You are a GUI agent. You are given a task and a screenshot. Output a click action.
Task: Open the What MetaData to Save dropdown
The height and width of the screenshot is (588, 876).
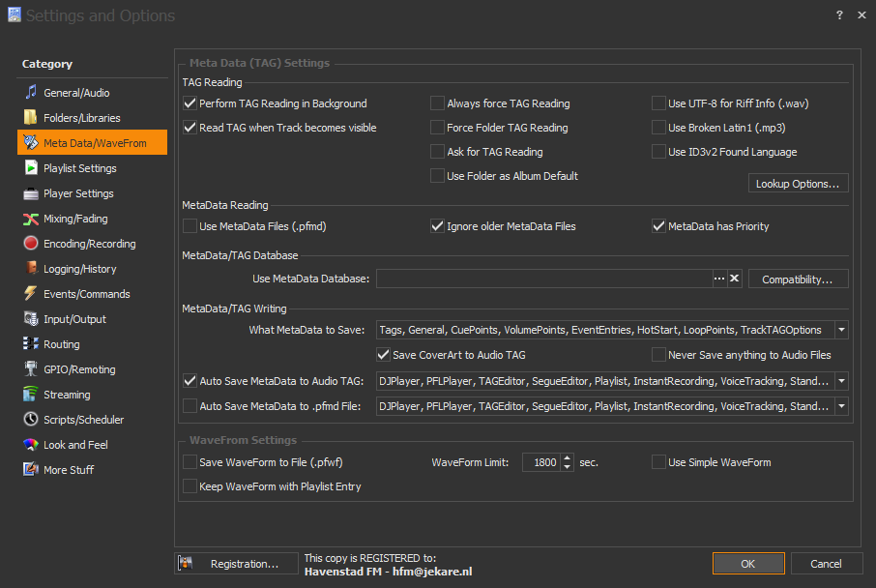pos(841,330)
